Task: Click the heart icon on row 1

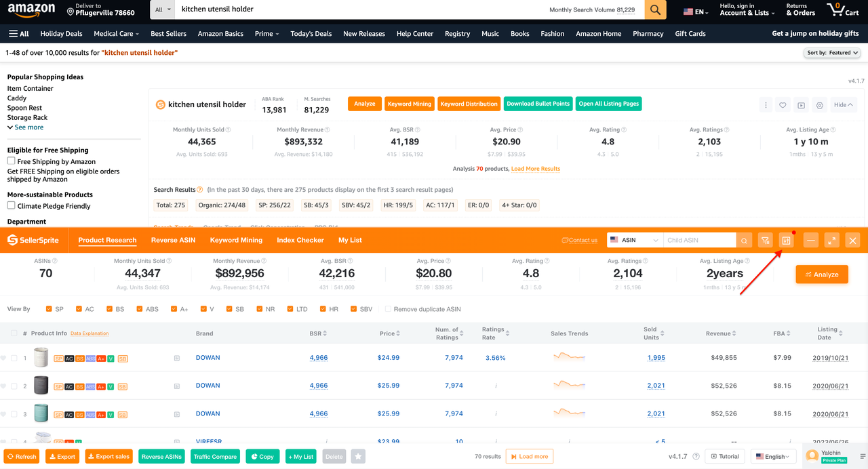Action: point(3,358)
